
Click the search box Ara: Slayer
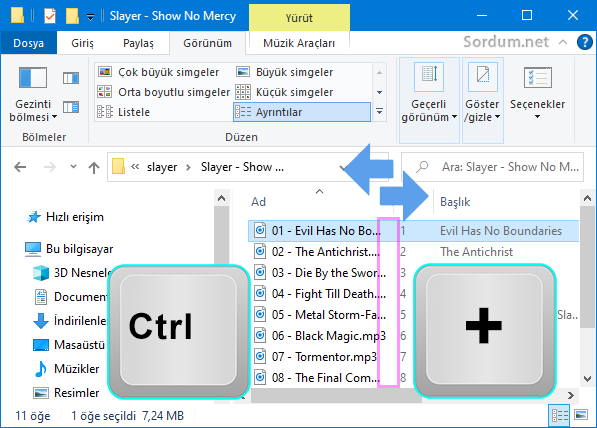[x=492, y=166]
